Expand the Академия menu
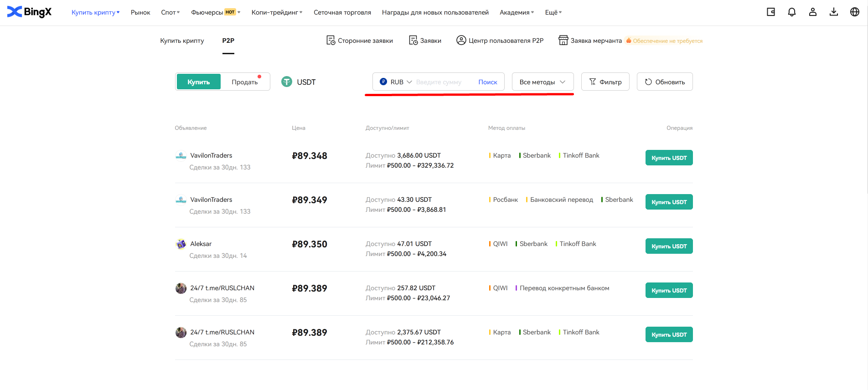Viewport: 868px width, 390px height. [x=517, y=12]
